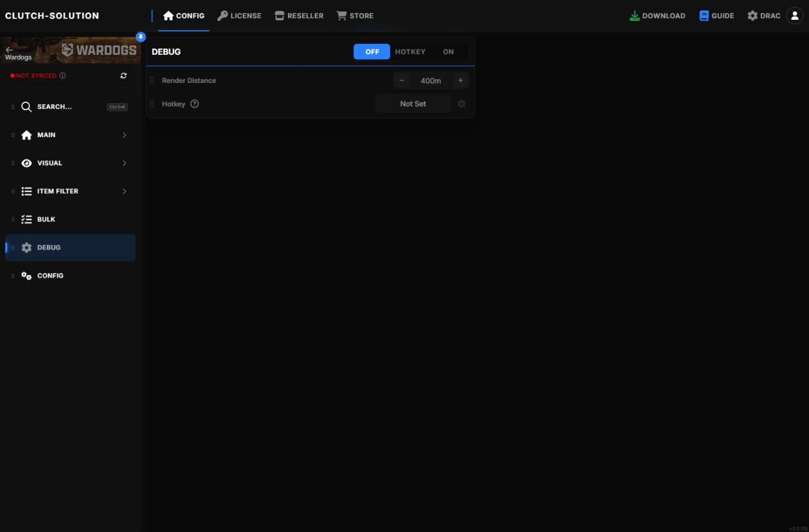Image resolution: width=809 pixels, height=532 pixels.
Task: Click the pin icon on Wardogs banner
Action: 141,37
